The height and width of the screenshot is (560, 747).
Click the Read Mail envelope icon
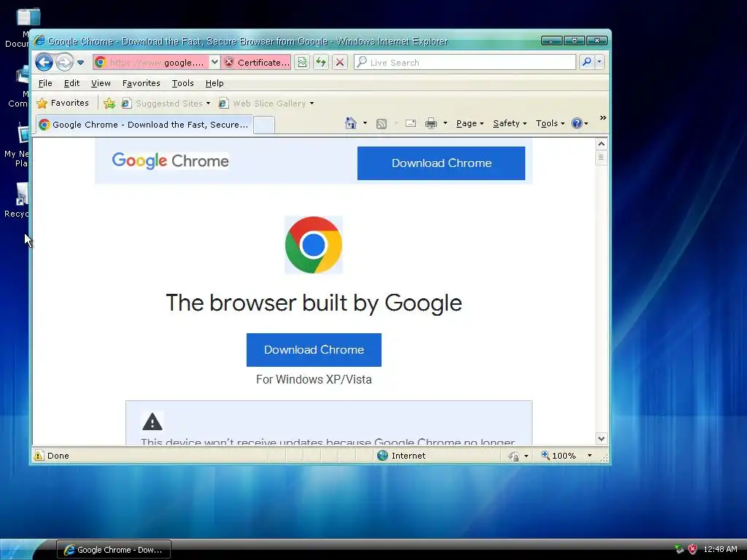click(411, 123)
